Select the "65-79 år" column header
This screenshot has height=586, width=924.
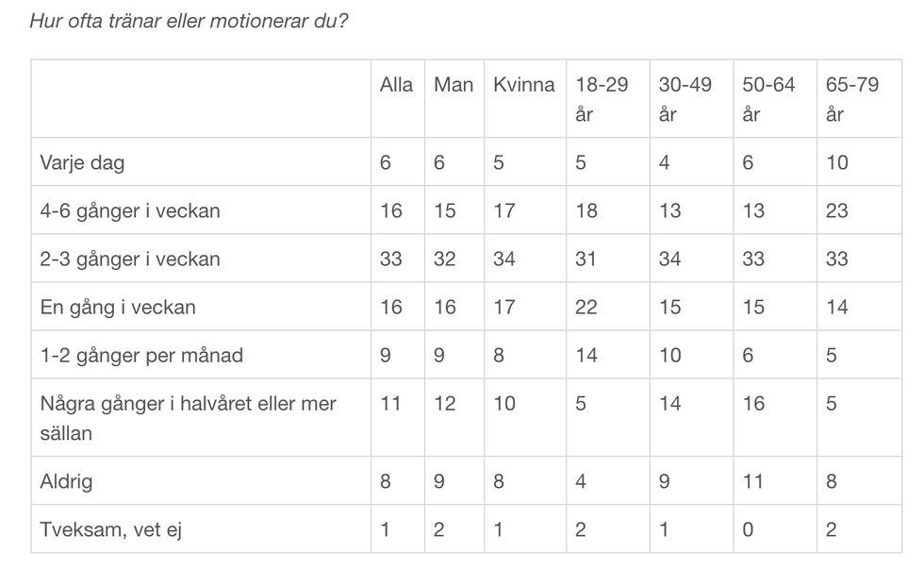(x=851, y=99)
